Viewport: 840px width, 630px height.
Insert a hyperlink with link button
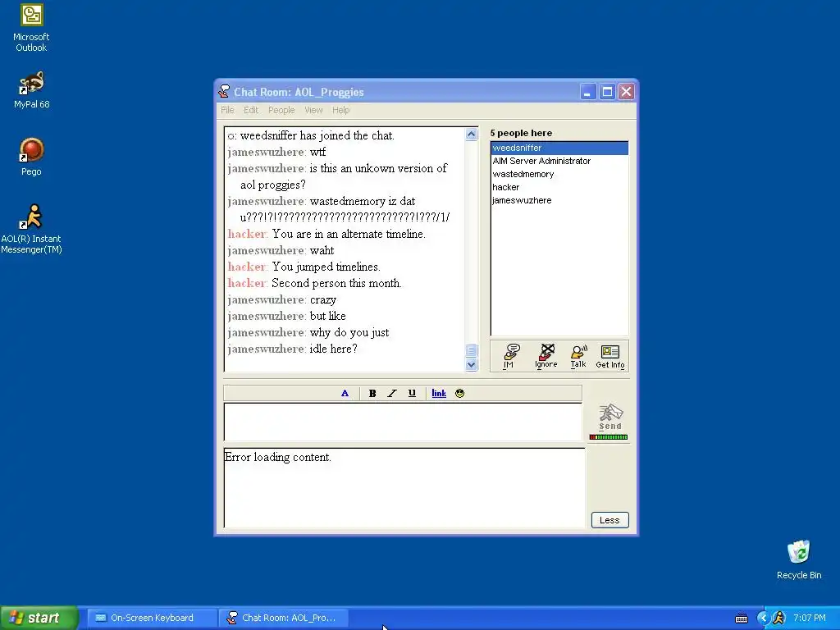tap(439, 393)
